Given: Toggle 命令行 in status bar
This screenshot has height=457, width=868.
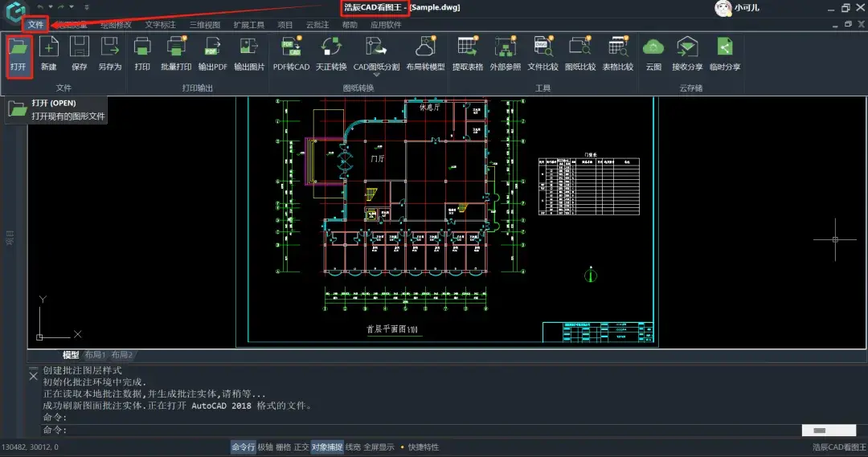Looking at the screenshot, I should (243, 447).
